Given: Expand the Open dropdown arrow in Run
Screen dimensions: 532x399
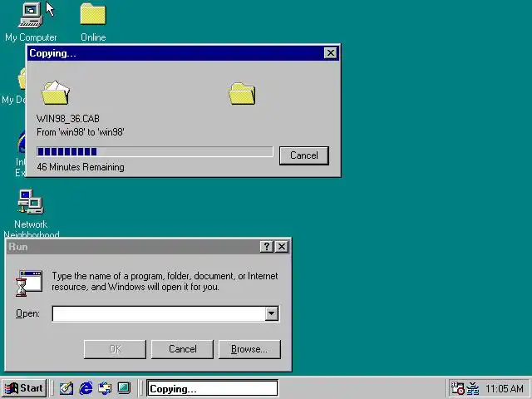Looking at the screenshot, I should [x=272, y=313].
